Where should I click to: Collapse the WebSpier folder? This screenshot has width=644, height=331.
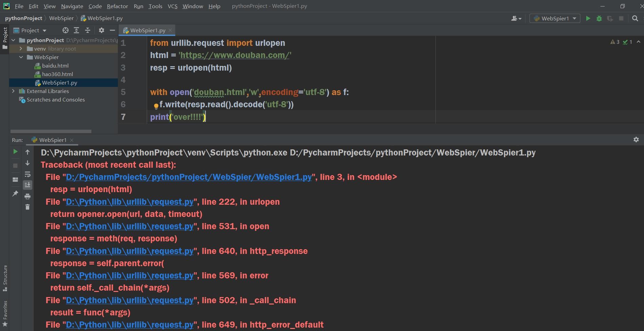coord(21,57)
